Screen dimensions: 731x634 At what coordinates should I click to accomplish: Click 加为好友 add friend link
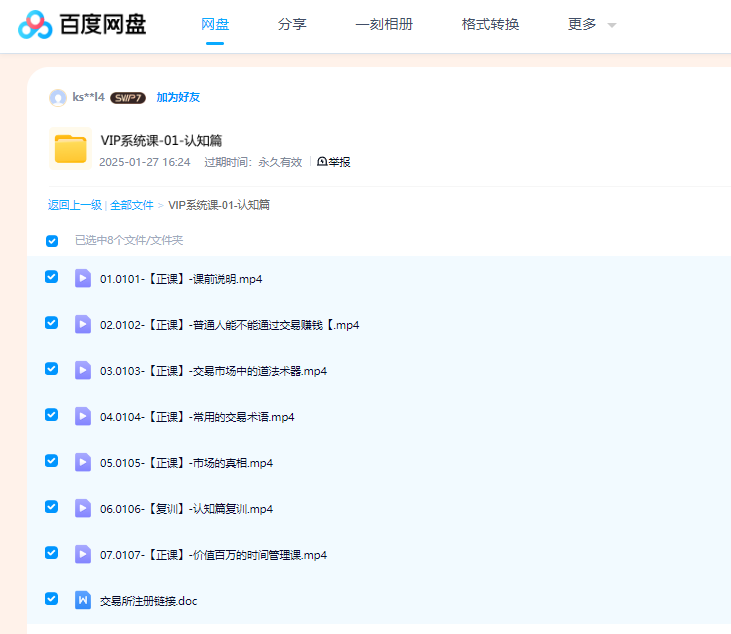point(178,97)
